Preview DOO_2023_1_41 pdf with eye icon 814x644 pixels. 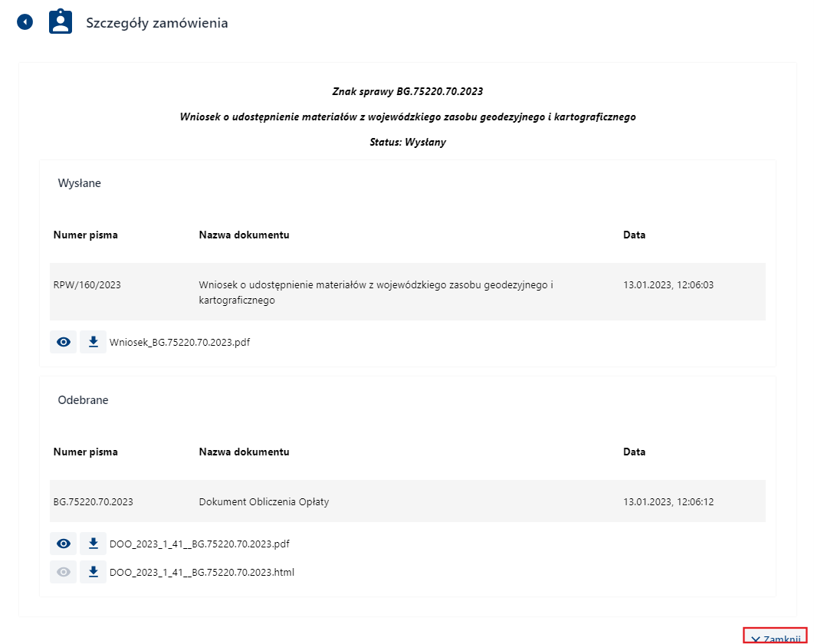[64, 544]
